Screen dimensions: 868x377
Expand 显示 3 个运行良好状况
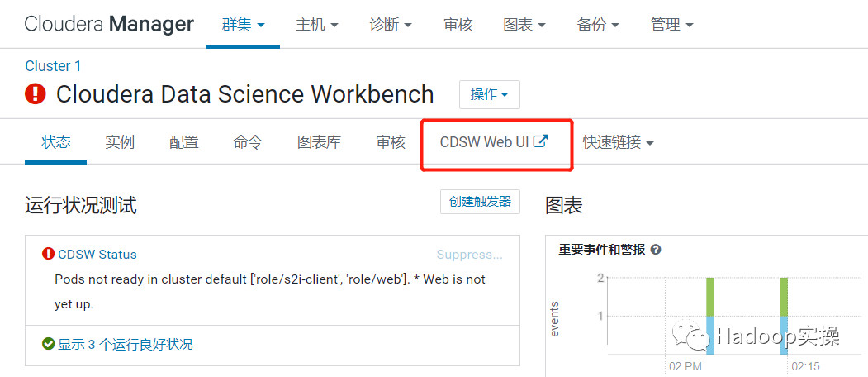pyautogui.click(x=126, y=344)
